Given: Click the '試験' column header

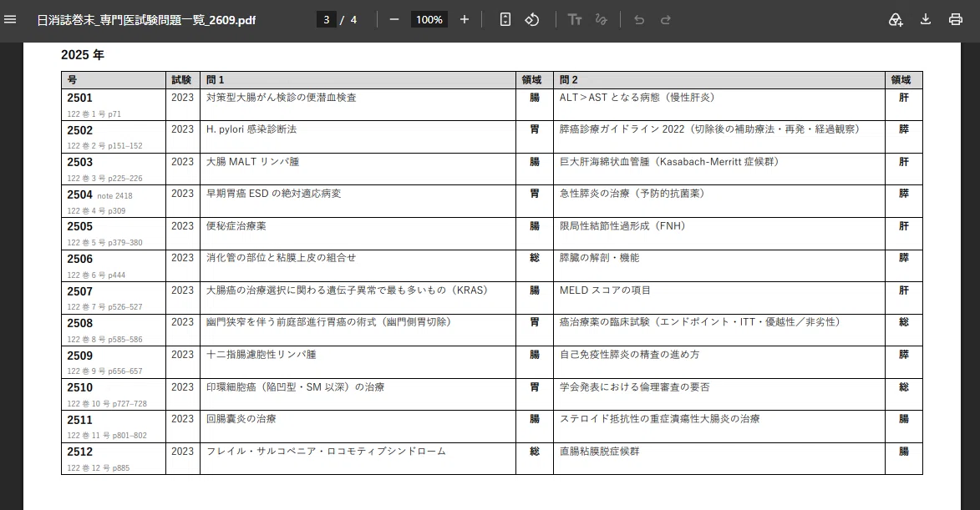Looking at the screenshot, I should tap(182, 80).
